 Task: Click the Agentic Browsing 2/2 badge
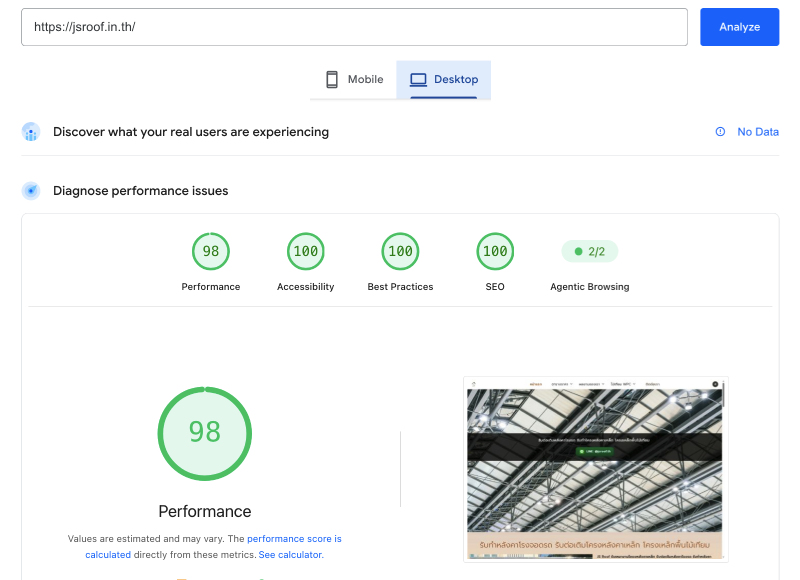pyautogui.click(x=590, y=251)
